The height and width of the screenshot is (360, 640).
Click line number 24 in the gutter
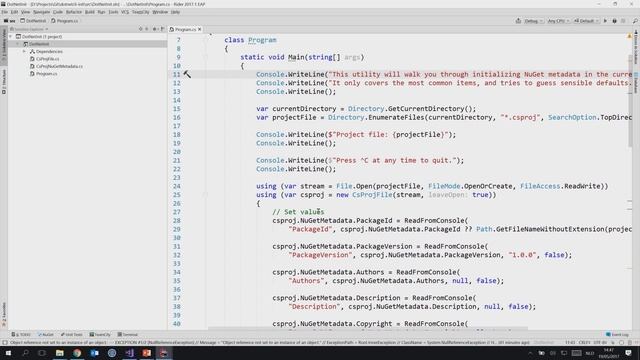[176, 187]
